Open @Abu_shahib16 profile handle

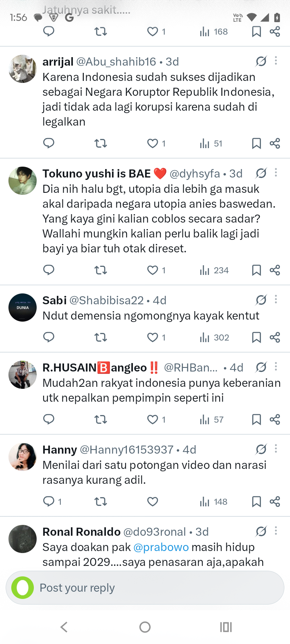(116, 62)
